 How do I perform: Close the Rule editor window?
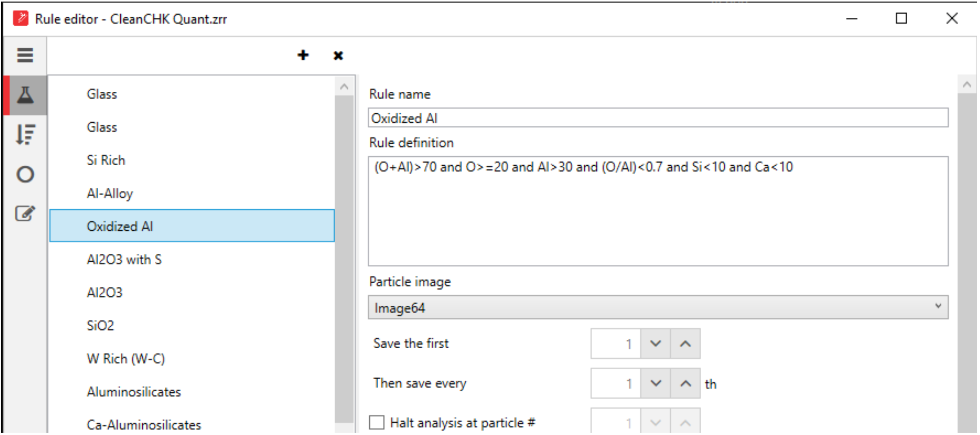[952, 18]
